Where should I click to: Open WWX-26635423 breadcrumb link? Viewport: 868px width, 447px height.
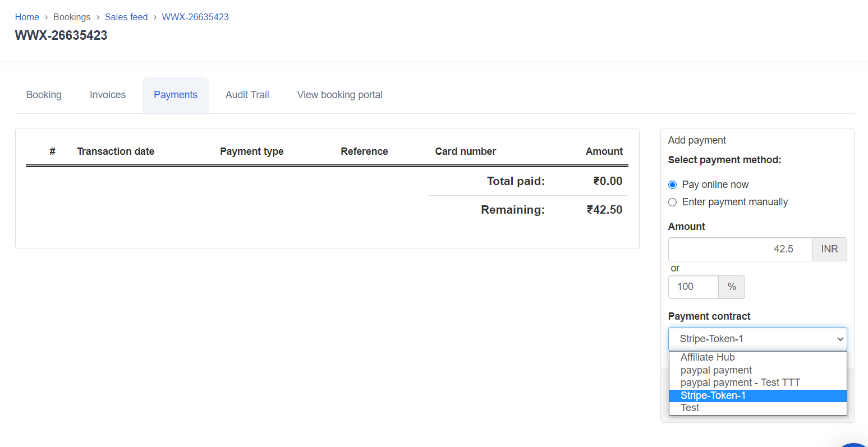click(x=195, y=17)
